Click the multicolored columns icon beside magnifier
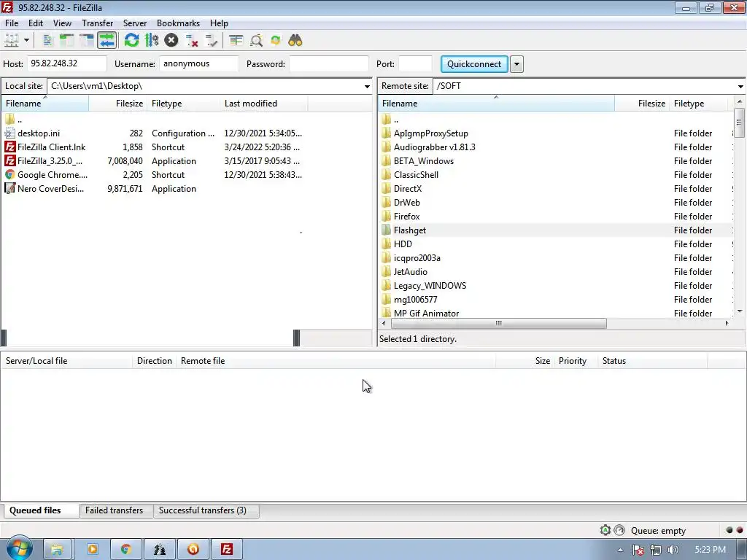 pos(236,41)
